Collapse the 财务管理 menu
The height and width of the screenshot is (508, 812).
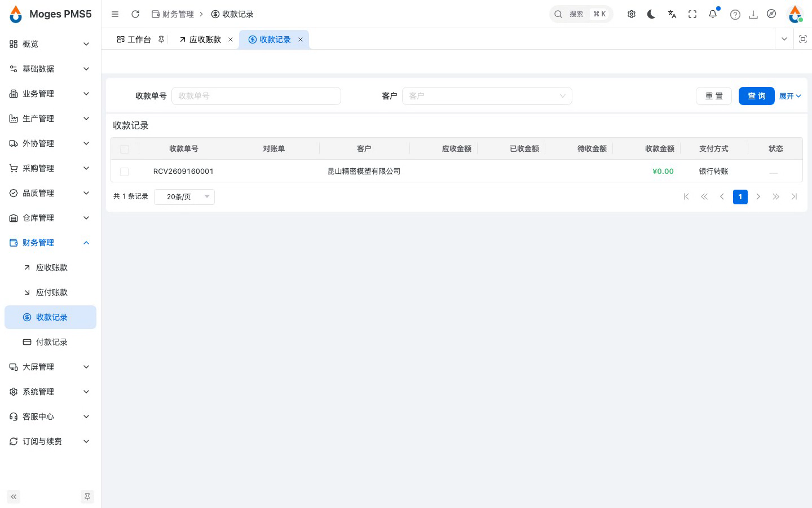click(x=50, y=243)
